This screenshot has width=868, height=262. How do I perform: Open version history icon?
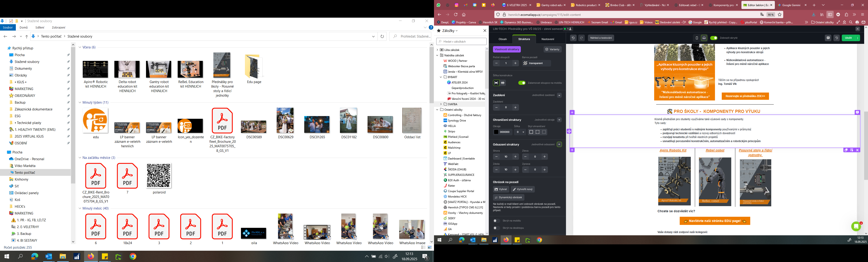pyautogui.click(x=836, y=38)
